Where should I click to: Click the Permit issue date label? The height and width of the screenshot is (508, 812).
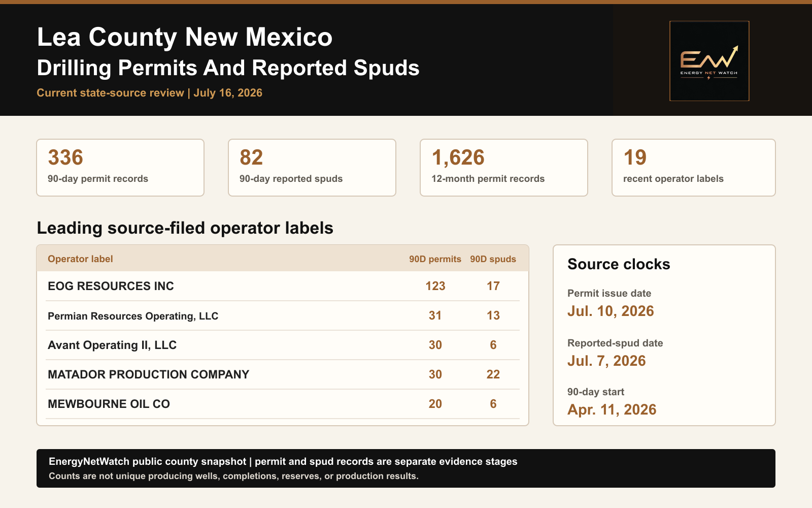tap(609, 293)
